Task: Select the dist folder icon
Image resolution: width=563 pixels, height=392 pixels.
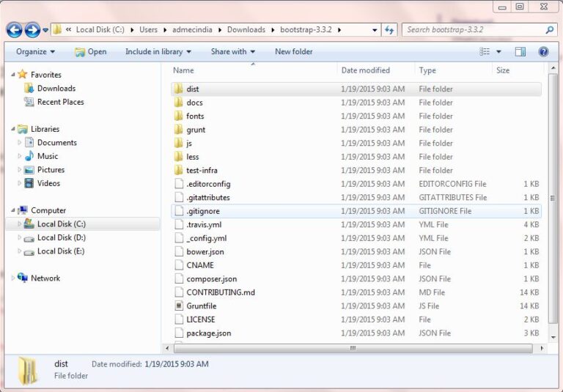Action: 178,89
